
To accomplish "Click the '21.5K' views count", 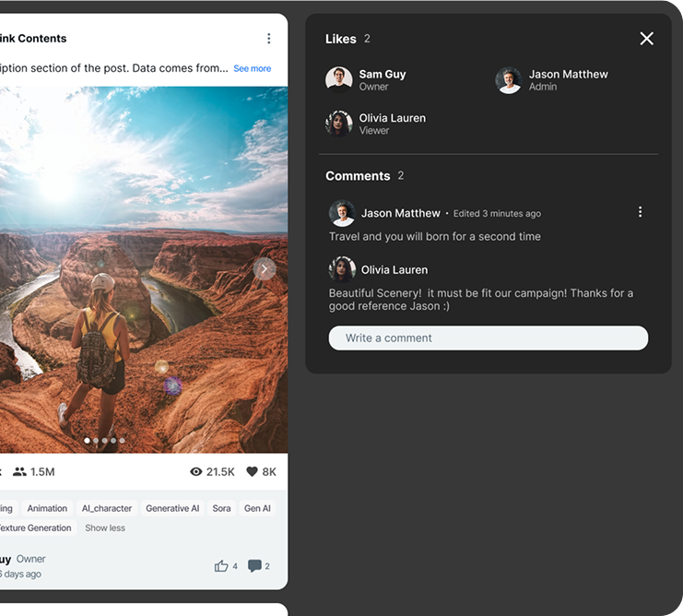I will (220, 472).
